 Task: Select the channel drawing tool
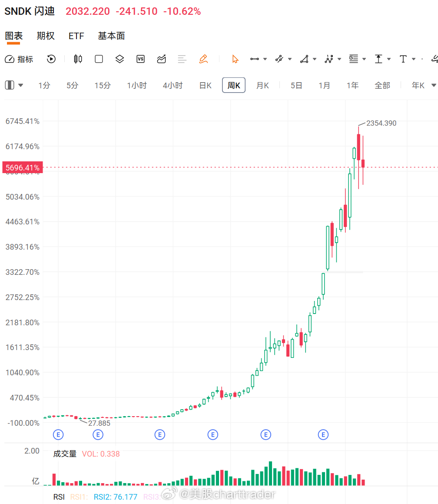point(279,59)
